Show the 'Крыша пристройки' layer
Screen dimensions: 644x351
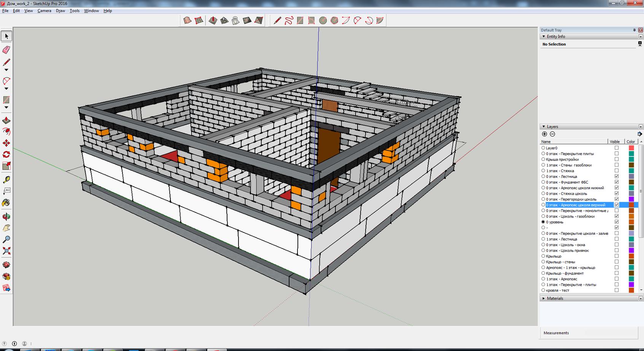[x=617, y=159]
